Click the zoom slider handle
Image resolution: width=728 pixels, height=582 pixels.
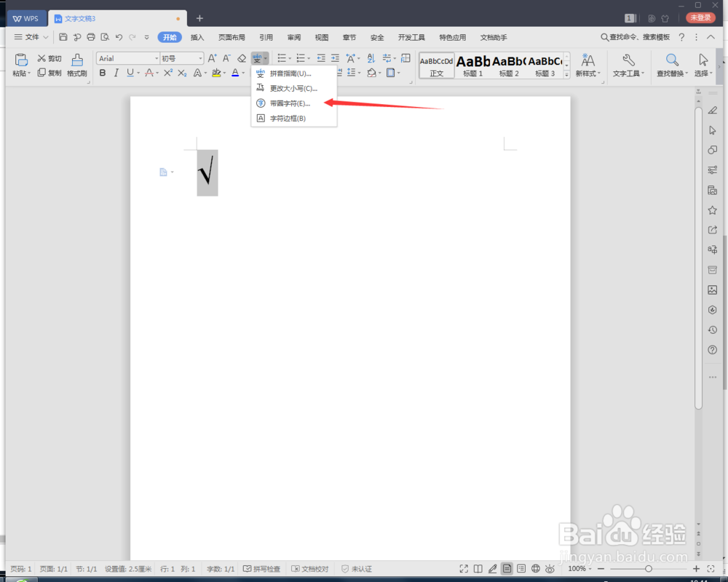coord(649,569)
